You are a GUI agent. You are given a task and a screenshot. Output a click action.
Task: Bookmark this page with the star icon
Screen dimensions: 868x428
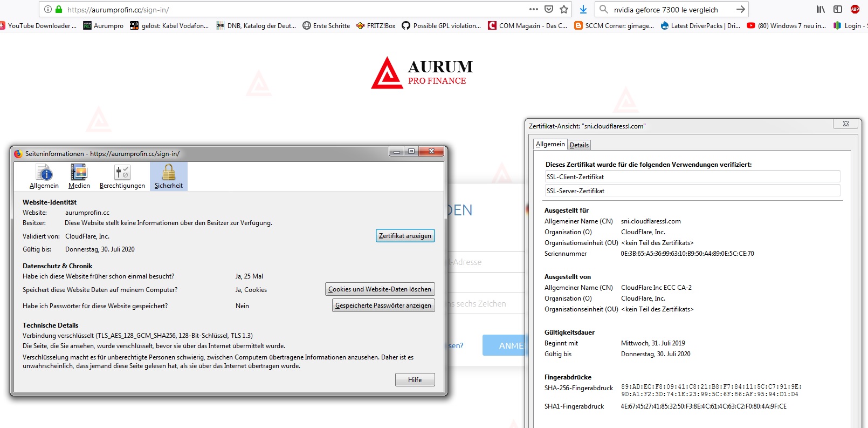coord(564,9)
